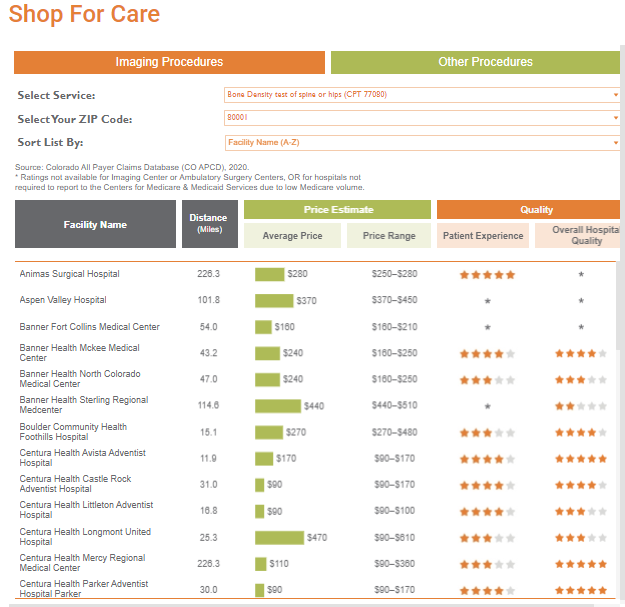Click the Patient Experience column header
The image size is (625, 607).
(483, 236)
